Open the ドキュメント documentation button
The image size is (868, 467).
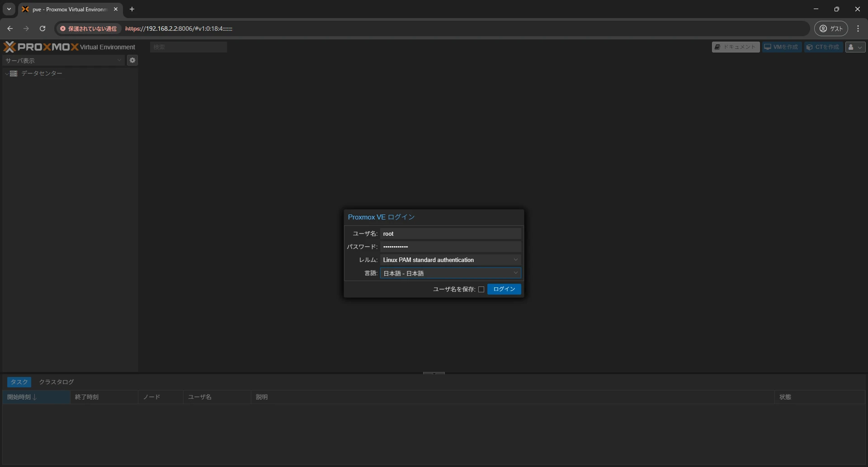pos(736,47)
